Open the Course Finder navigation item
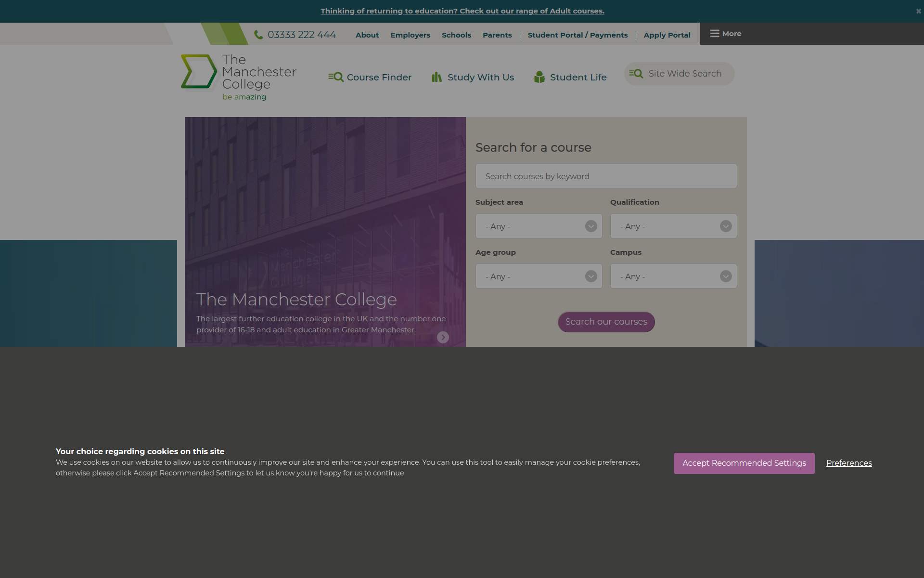 (x=370, y=77)
